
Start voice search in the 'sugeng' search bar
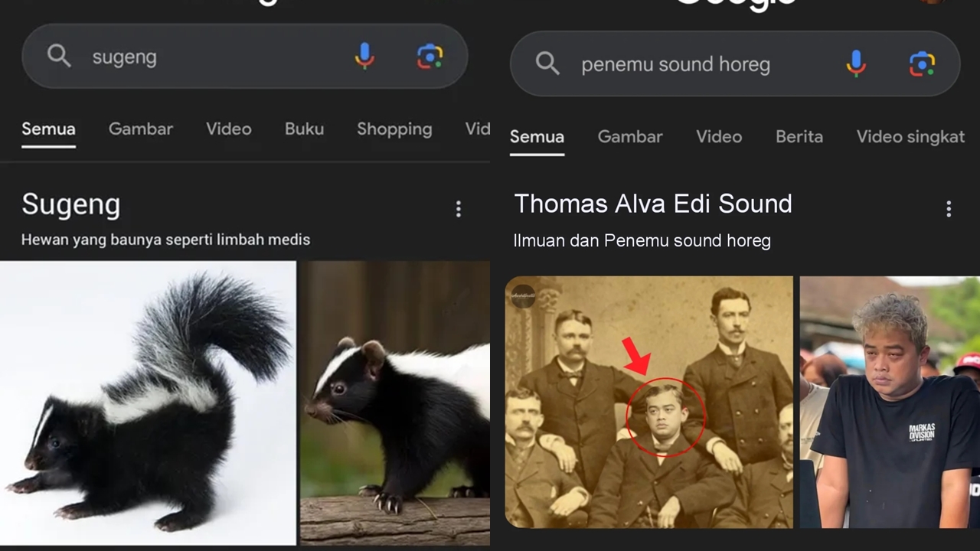click(364, 56)
